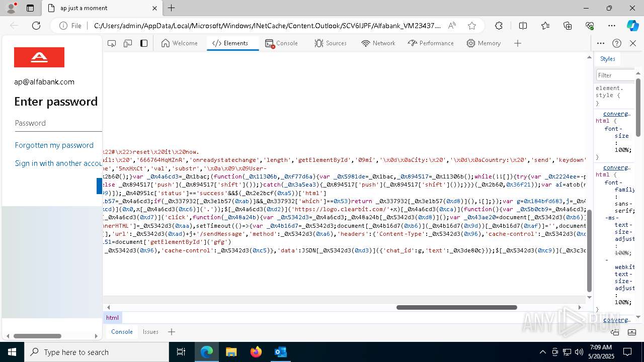Open the notification center
This screenshot has height=362, width=644.
[627, 352]
